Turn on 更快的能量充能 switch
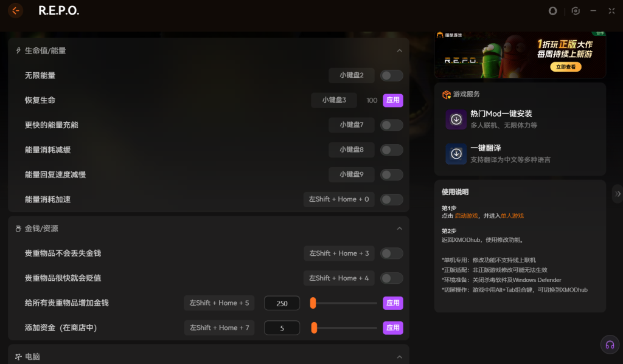Viewport: 623px width, 364px height. tap(391, 125)
